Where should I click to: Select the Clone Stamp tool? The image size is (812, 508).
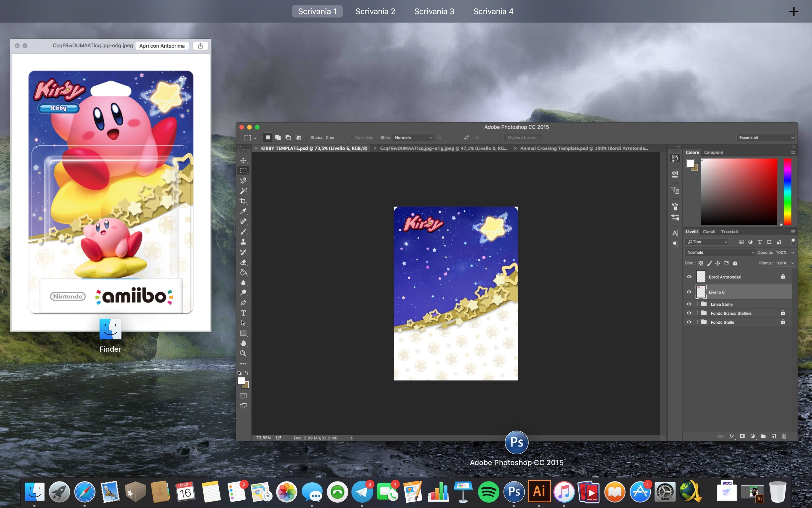[x=243, y=242]
